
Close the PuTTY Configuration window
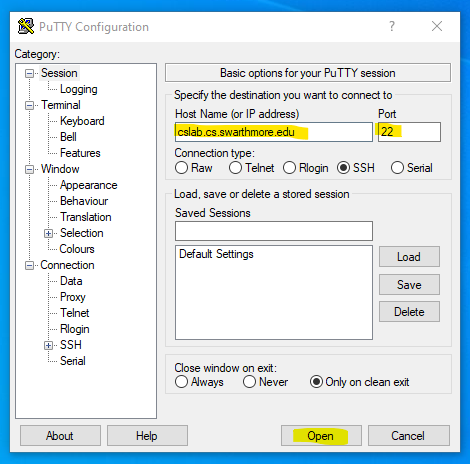click(437, 26)
